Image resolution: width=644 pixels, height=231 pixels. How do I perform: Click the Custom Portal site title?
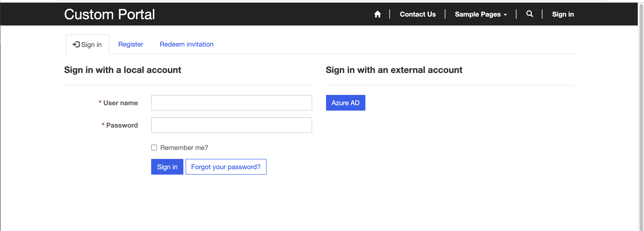110,14
